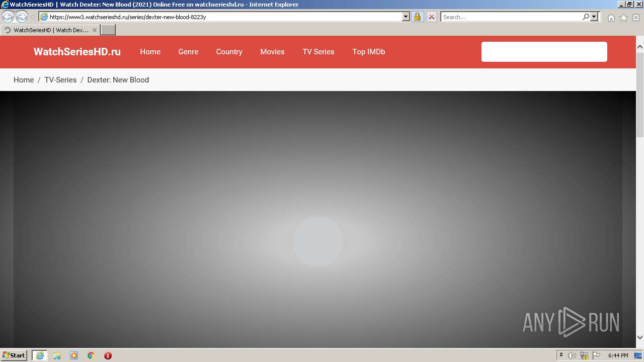Image resolution: width=644 pixels, height=362 pixels.
Task: Open the recent pages dropdown next to Forward
Action: coord(33,17)
